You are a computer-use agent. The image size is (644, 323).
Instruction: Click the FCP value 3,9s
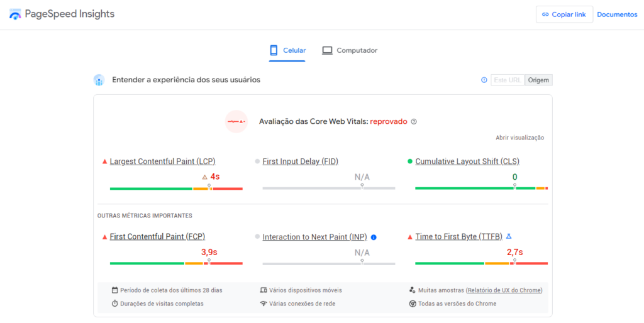(209, 253)
